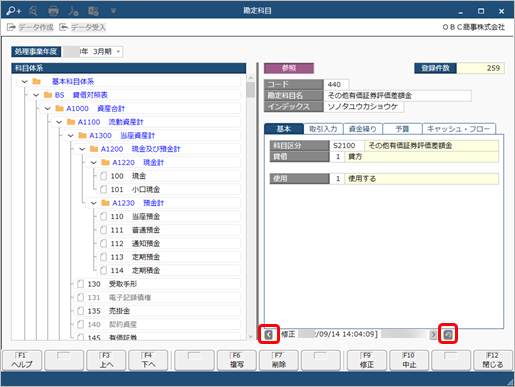515x387 pixels.
Task: Collapse the A1220 現金計 node
Action: (x=94, y=163)
